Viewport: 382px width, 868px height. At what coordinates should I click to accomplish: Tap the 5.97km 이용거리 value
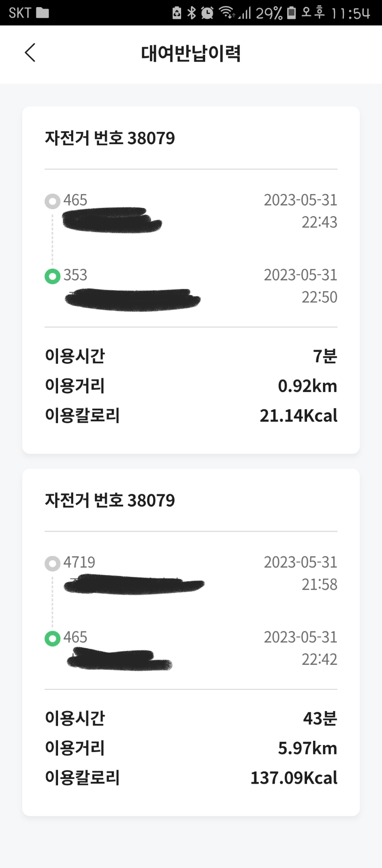coord(307,748)
